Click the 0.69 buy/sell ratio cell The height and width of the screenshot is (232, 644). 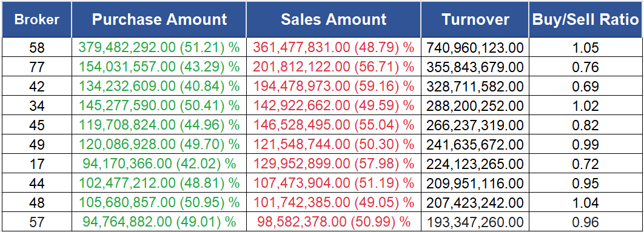(x=586, y=87)
